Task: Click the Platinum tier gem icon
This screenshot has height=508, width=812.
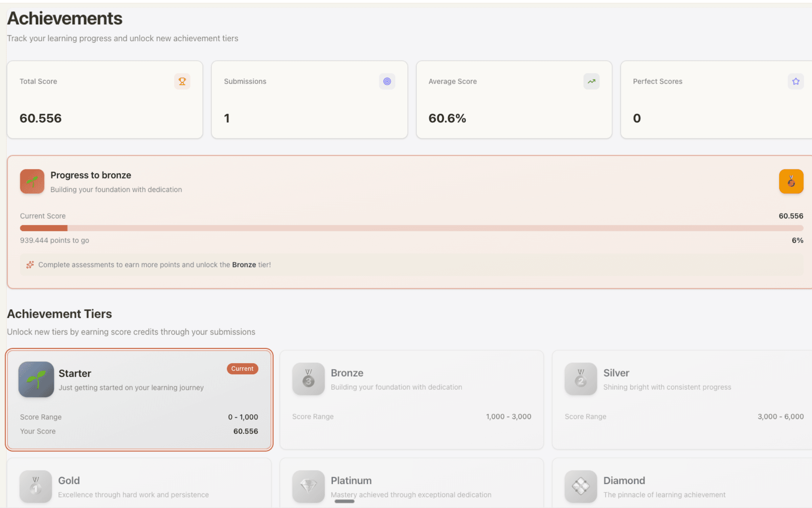Action: (x=308, y=486)
